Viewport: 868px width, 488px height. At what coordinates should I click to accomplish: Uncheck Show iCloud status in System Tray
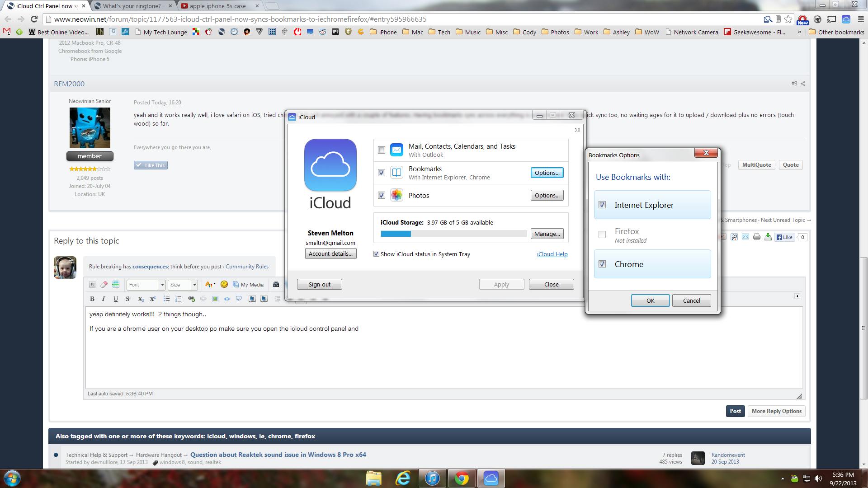(x=376, y=254)
